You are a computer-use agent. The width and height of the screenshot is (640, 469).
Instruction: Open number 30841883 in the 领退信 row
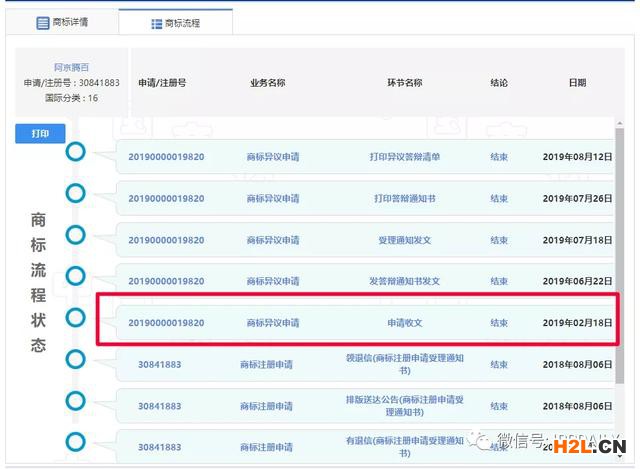coord(159,365)
